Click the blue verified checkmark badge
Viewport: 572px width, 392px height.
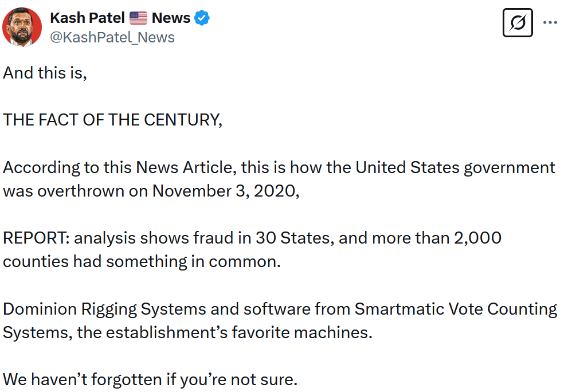click(x=202, y=18)
